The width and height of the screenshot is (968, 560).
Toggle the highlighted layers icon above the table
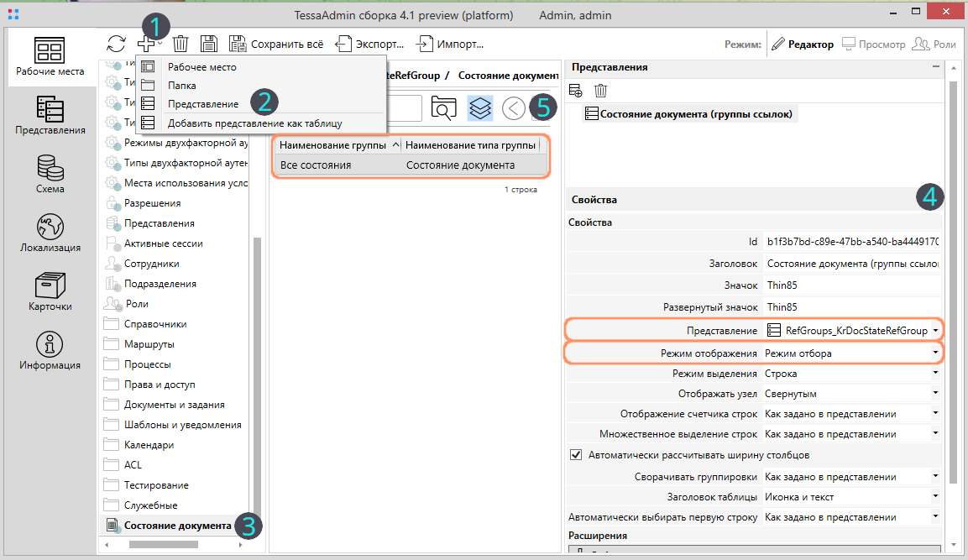click(x=479, y=107)
